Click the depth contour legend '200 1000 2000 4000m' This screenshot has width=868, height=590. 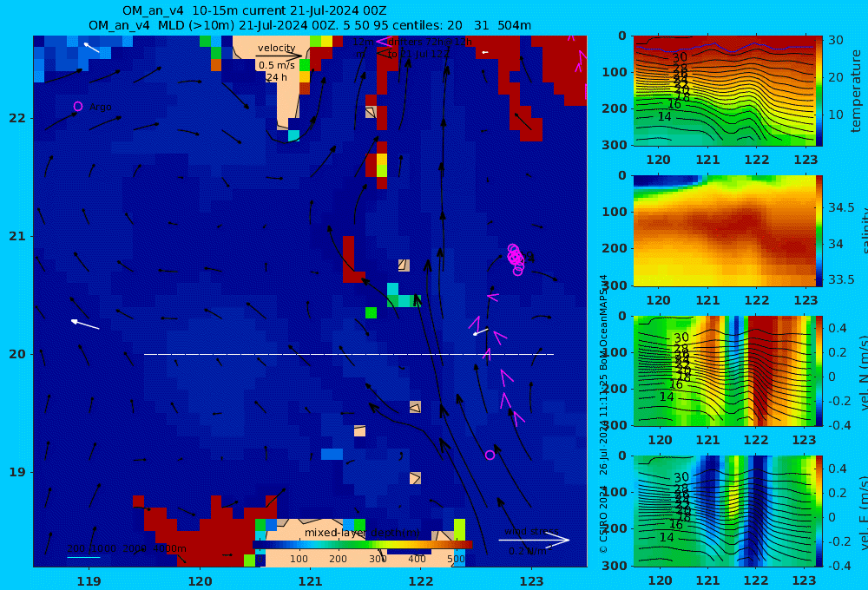tap(127, 548)
